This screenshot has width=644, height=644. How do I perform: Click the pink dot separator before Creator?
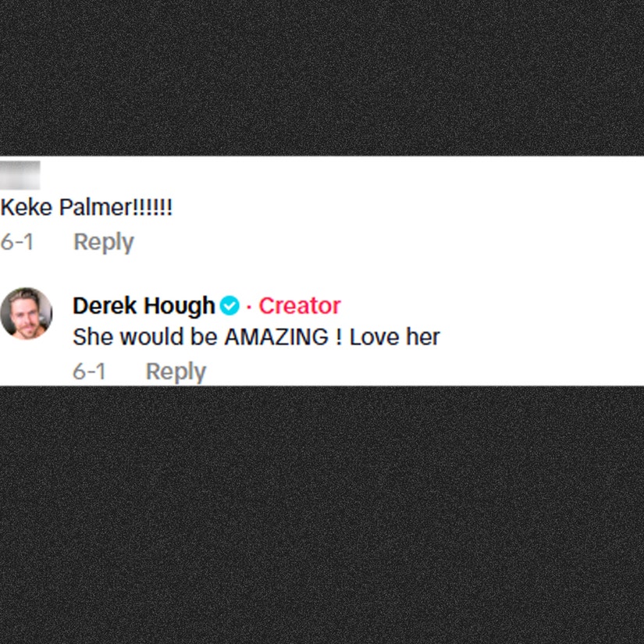click(x=248, y=307)
